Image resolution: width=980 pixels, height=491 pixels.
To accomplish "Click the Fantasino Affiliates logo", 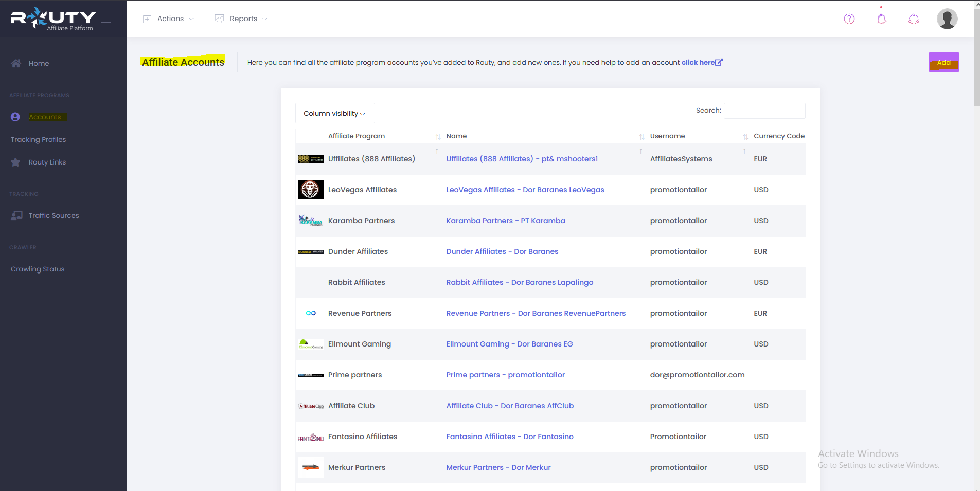I will click(x=311, y=438).
